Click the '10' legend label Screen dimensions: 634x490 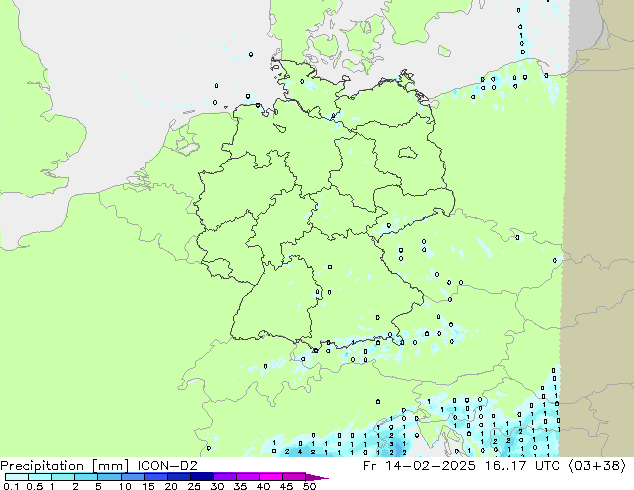(125, 486)
